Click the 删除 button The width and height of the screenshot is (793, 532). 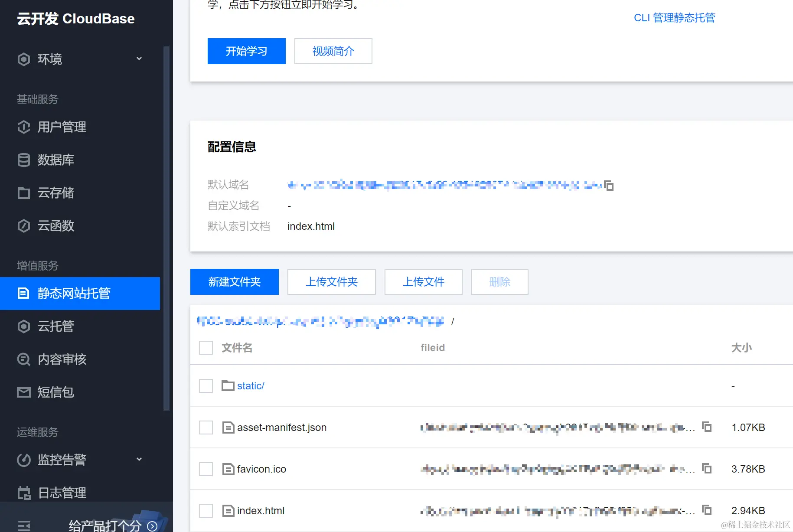tap(500, 282)
